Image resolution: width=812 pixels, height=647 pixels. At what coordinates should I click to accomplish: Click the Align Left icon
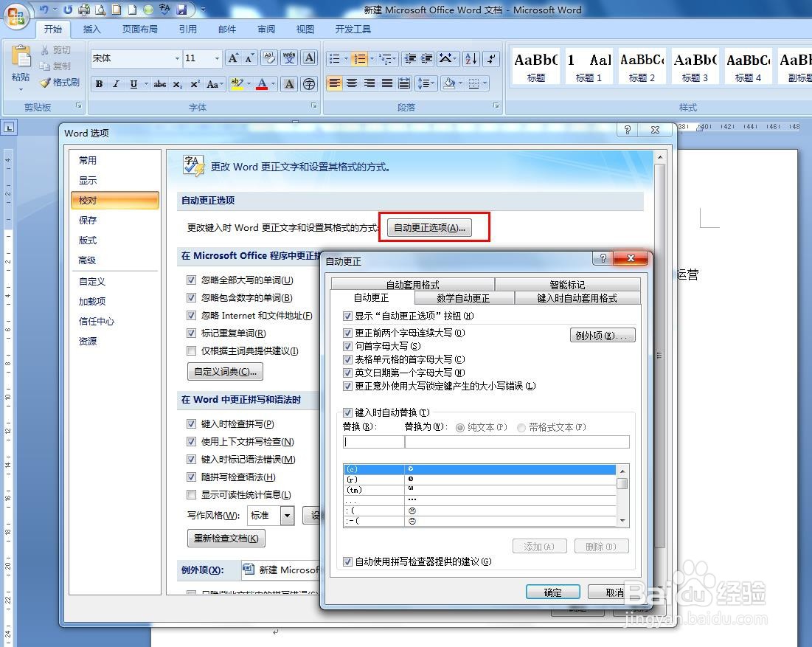coord(335,83)
